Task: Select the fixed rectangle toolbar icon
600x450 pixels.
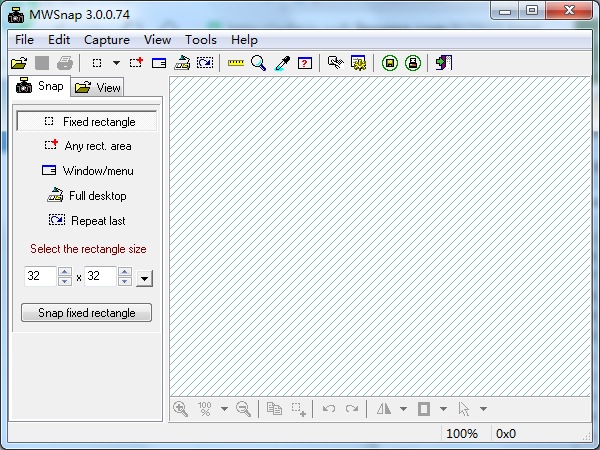Action: (x=97, y=63)
